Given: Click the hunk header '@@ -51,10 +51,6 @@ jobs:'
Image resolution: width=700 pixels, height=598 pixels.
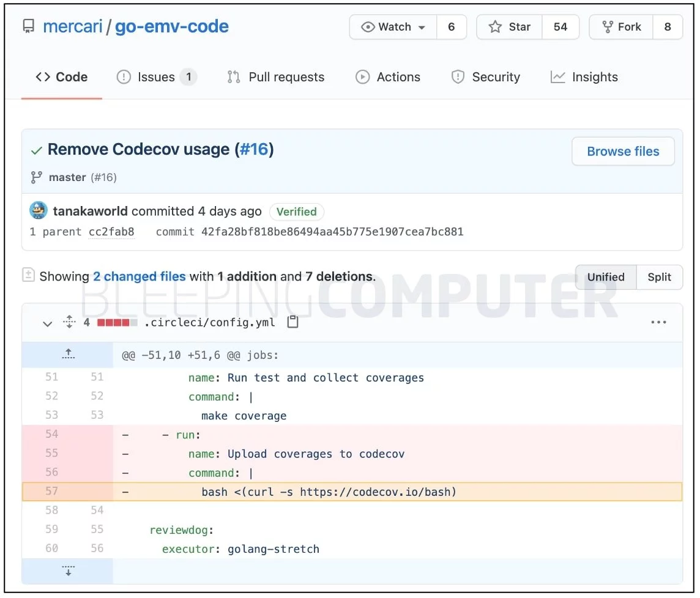Looking at the screenshot, I should click(x=200, y=355).
